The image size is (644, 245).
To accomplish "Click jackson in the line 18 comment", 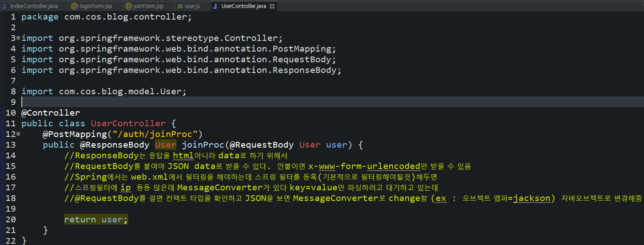I will point(532,198).
